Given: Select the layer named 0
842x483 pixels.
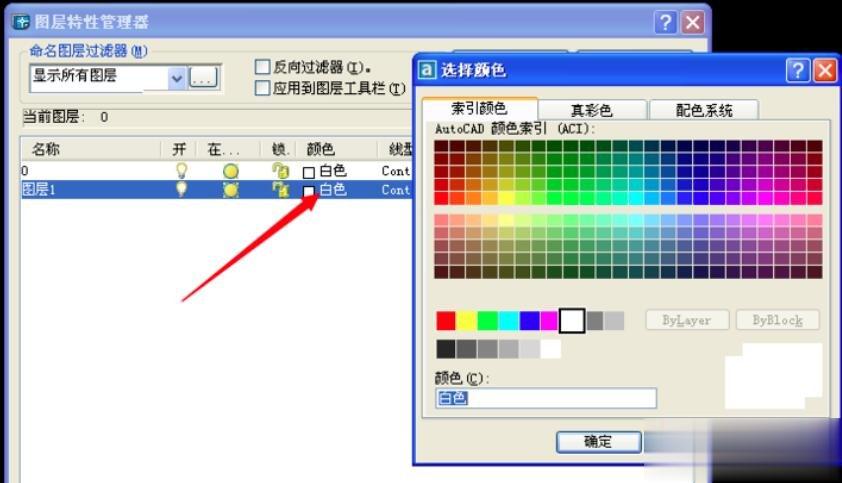Looking at the screenshot, I should coord(25,171).
